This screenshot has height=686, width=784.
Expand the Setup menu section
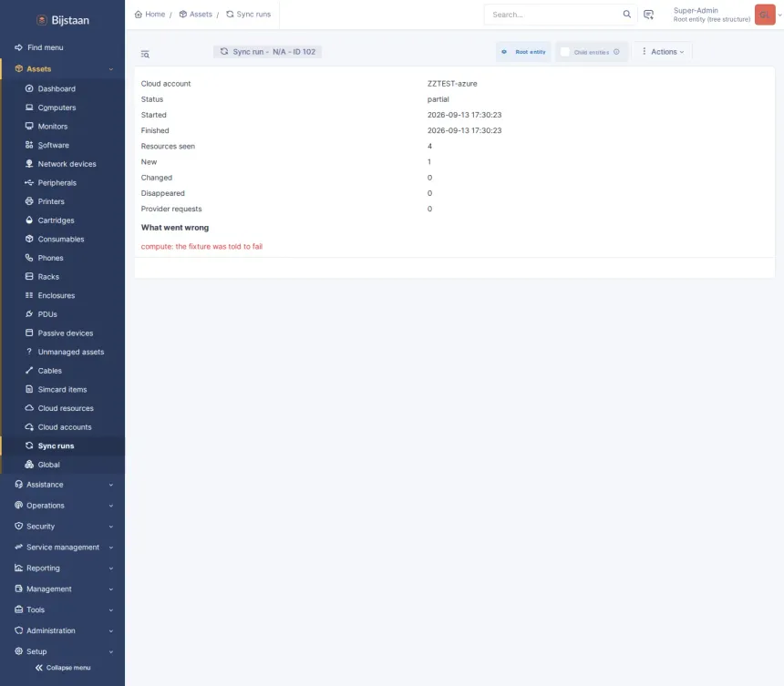(x=111, y=651)
